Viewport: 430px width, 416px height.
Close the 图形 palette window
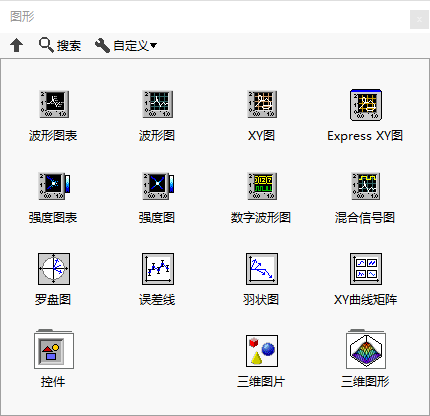419,20
